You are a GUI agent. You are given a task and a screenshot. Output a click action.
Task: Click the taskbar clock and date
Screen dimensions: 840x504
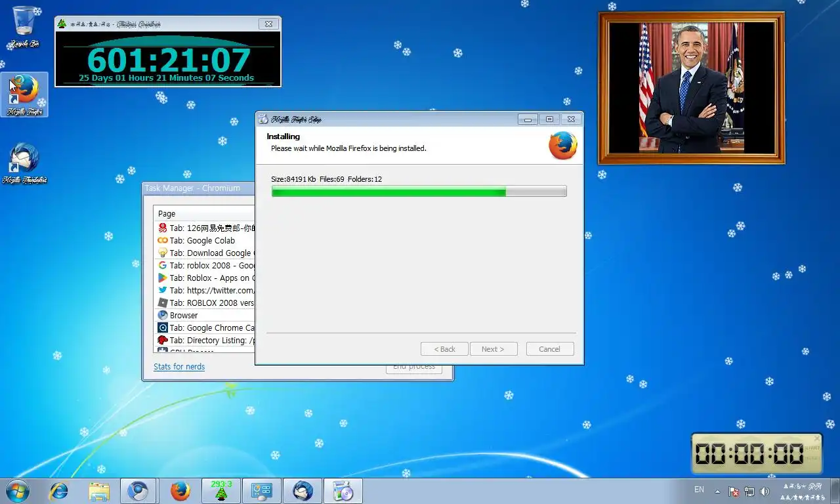pyautogui.click(x=803, y=492)
